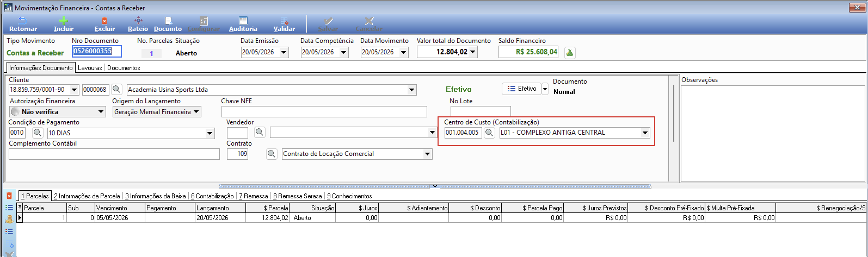Screen dimensions: 868x257
Task: Click the Salvar toolbar button
Action: (328, 24)
